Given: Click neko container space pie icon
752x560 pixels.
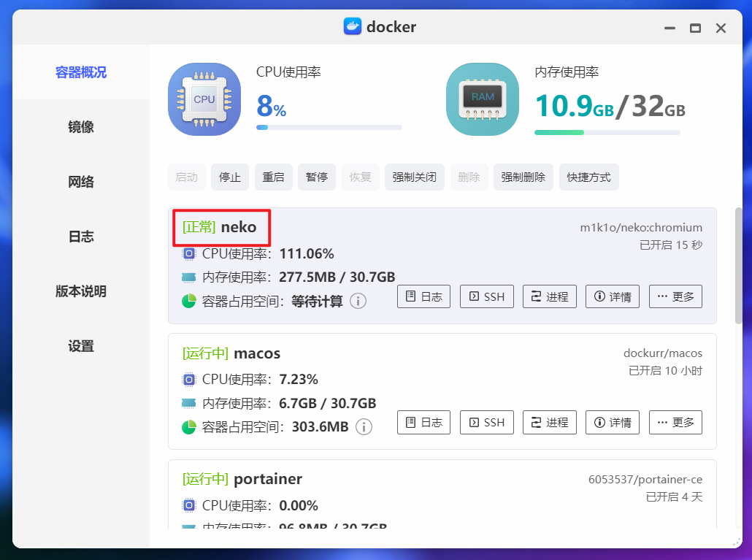Looking at the screenshot, I should click(189, 301).
